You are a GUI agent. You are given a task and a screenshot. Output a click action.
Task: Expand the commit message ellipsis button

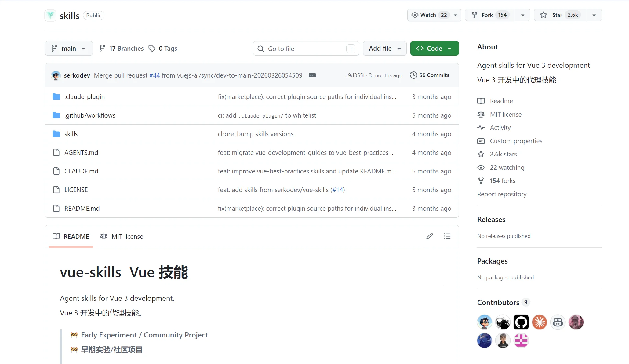coord(312,75)
